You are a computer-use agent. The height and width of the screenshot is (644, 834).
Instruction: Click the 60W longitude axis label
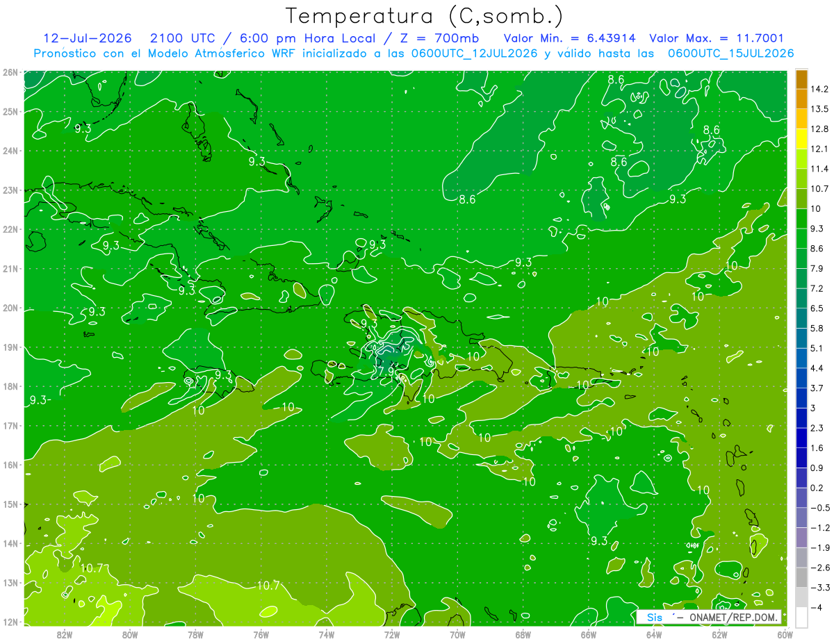[785, 634]
